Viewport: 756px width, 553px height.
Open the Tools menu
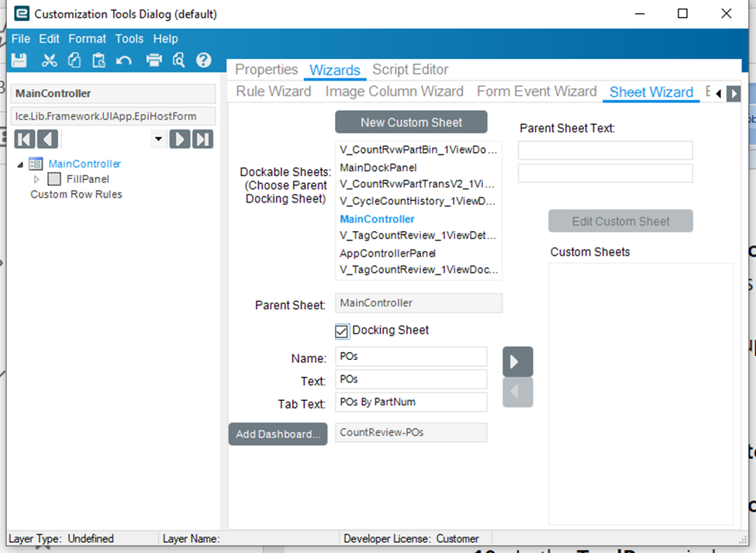(129, 39)
